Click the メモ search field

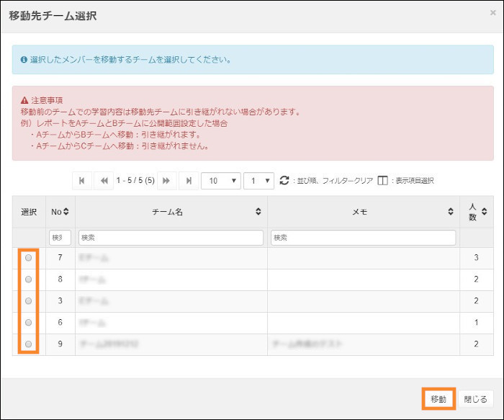363,238
